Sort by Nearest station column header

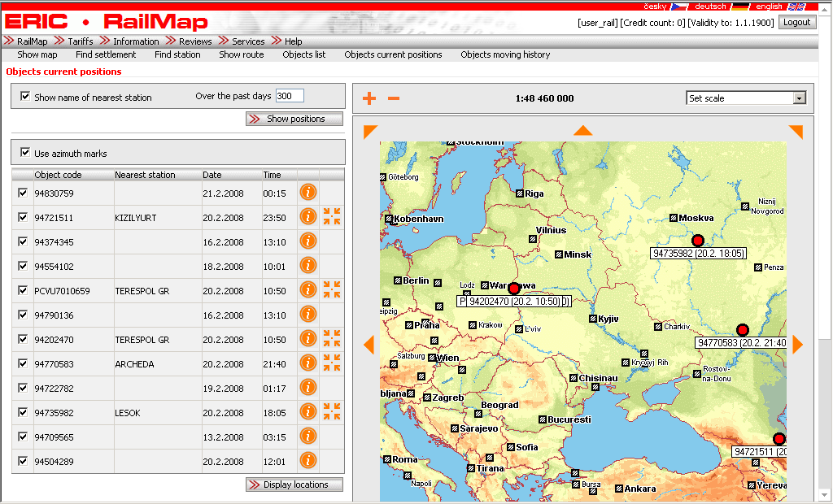pos(145,175)
